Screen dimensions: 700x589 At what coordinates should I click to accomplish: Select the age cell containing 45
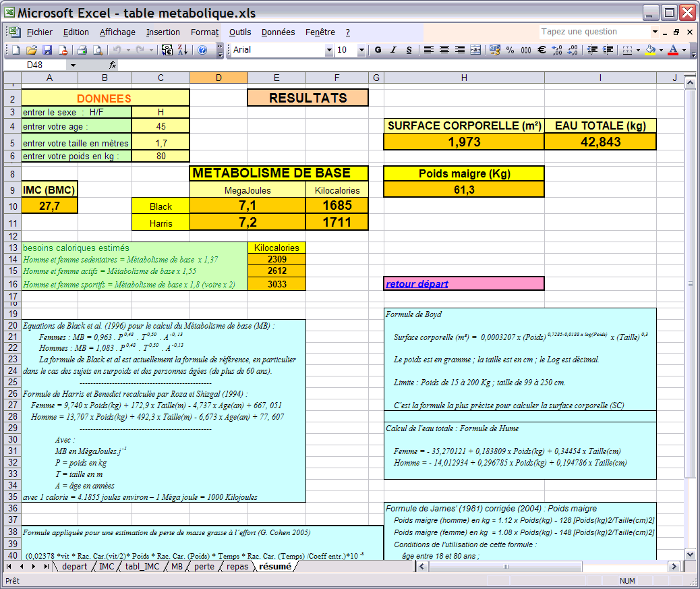pos(161,126)
